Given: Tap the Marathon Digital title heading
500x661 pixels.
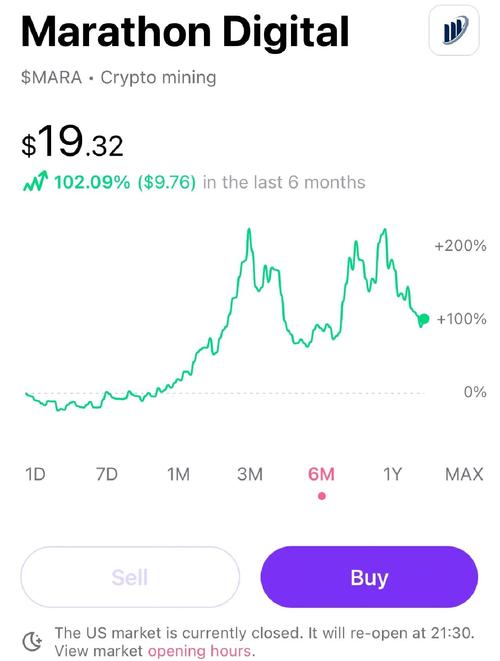Looking at the screenshot, I should click(185, 32).
